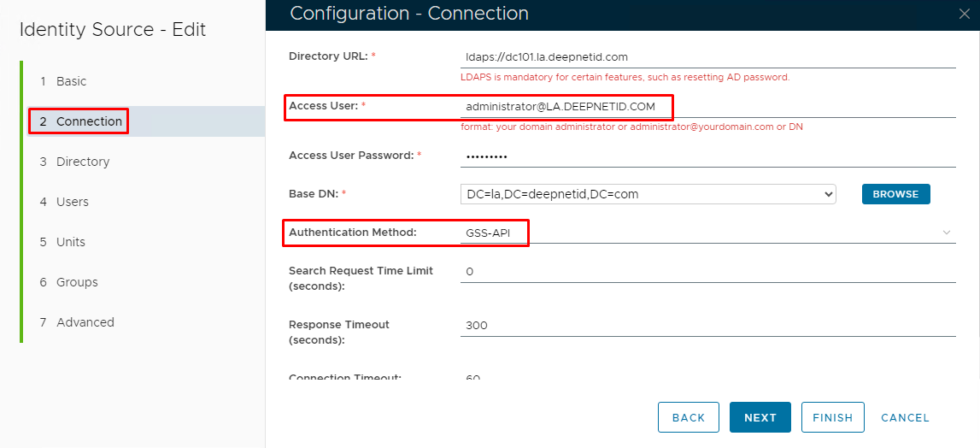Image resolution: width=980 pixels, height=448 pixels.
Task: Click the Directory URL field
Action: [707, 57]
